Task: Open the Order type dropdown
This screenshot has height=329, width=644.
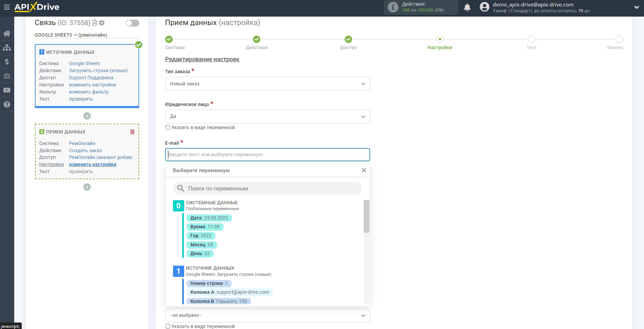Action: 267,84
